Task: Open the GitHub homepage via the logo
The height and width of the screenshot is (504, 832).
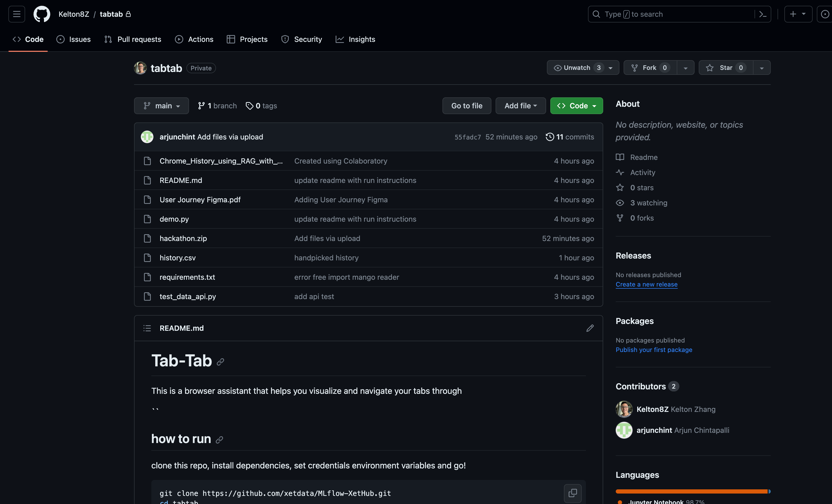Action: click(x=42, y=14)
